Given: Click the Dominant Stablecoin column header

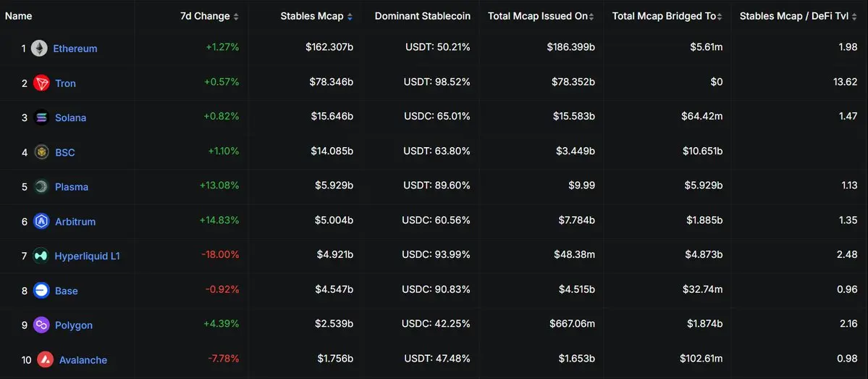Looking at the screenshot, I should (422, 16).
